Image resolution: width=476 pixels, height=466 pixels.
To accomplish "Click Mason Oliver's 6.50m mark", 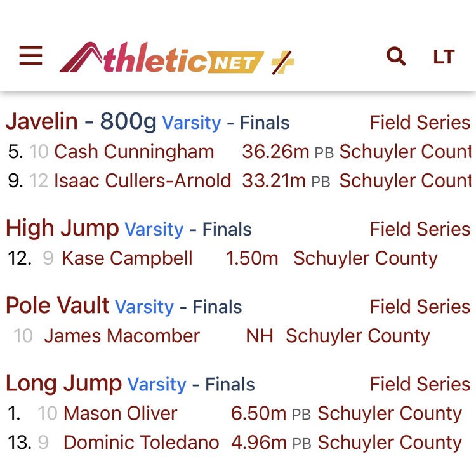I will point(258,413).
